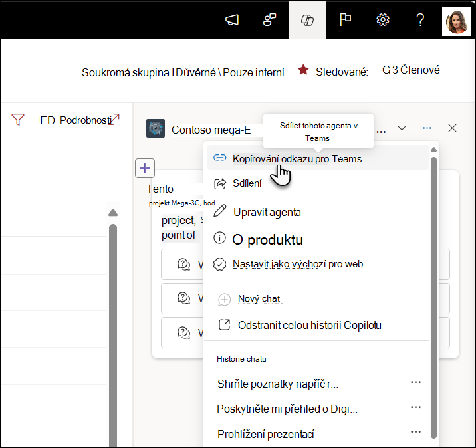Open the Help question mark icon
The image size is (476, 448).
point(420,20)
